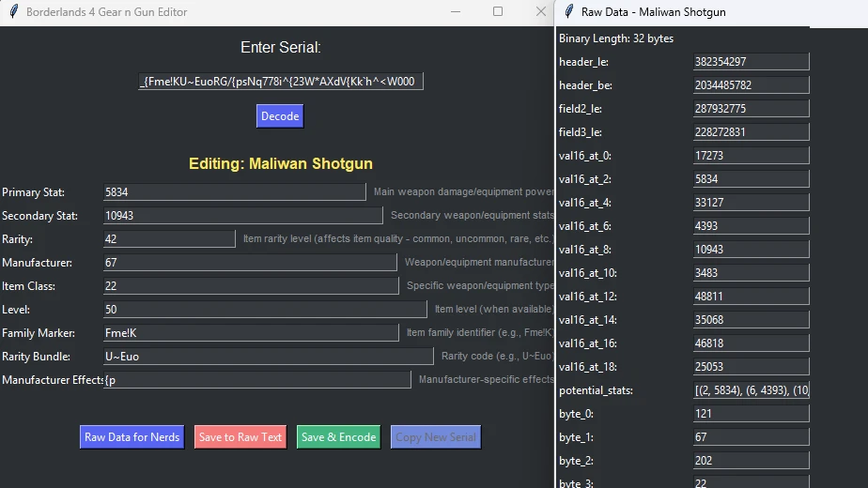Click val16_at_10 field showing 3483

click(751, 273)
